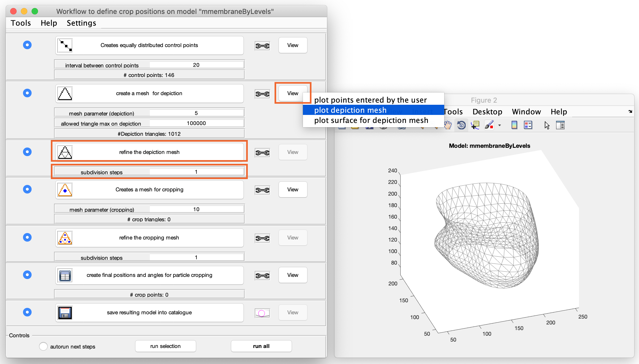Open wrench settings for control points step

click(x=262, y=46)
